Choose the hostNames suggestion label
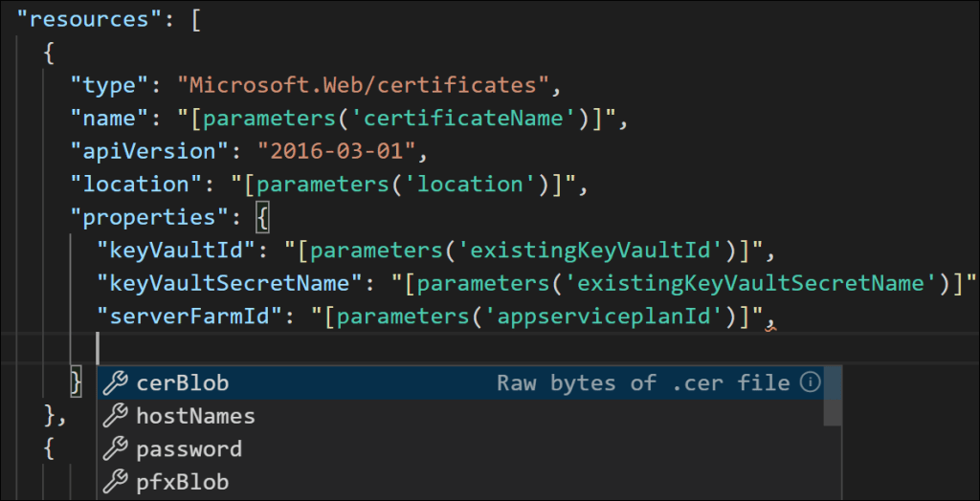The width and height of the screenshot is (980, 501). (x=195, y=416)
